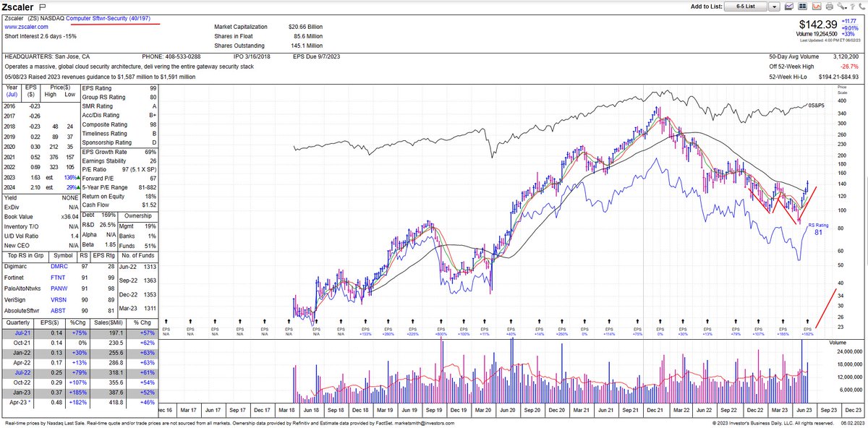
Task: Open settings with the wrench icon
Action: click(x=841, y=7)
